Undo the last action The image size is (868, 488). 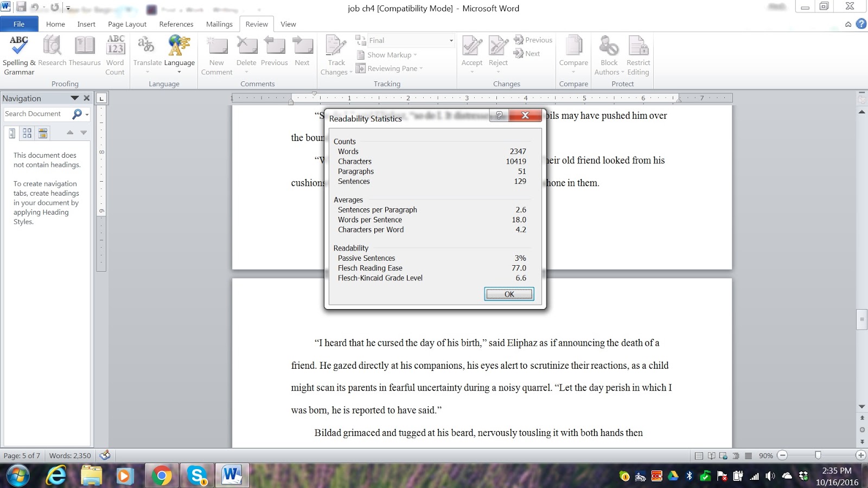[35, 7]
